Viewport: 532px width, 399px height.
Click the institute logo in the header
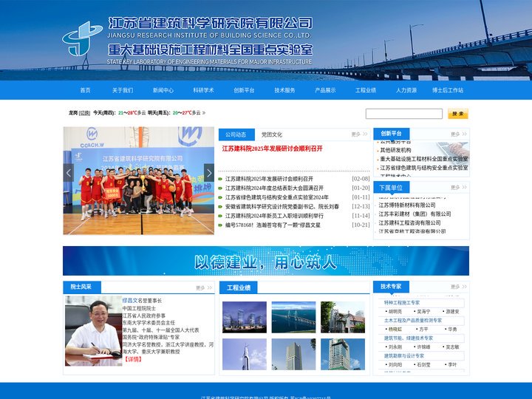coord(82,39)
